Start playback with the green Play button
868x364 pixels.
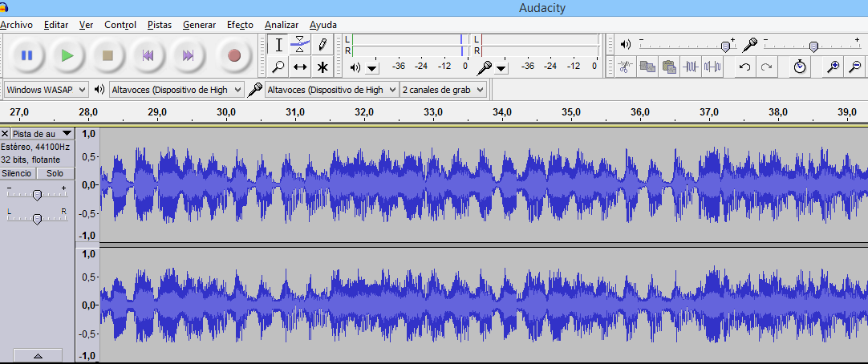tap(67, 55)
